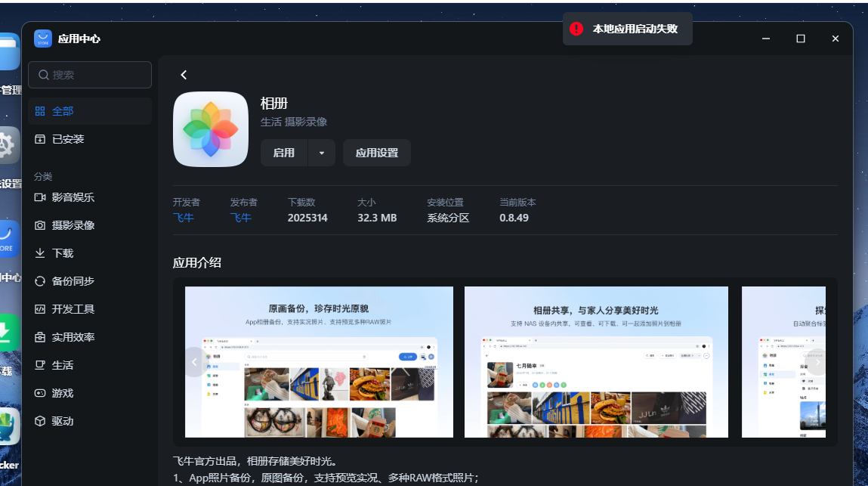
Task: Click the 启用 enable button
Action: (x=284, y=153)
